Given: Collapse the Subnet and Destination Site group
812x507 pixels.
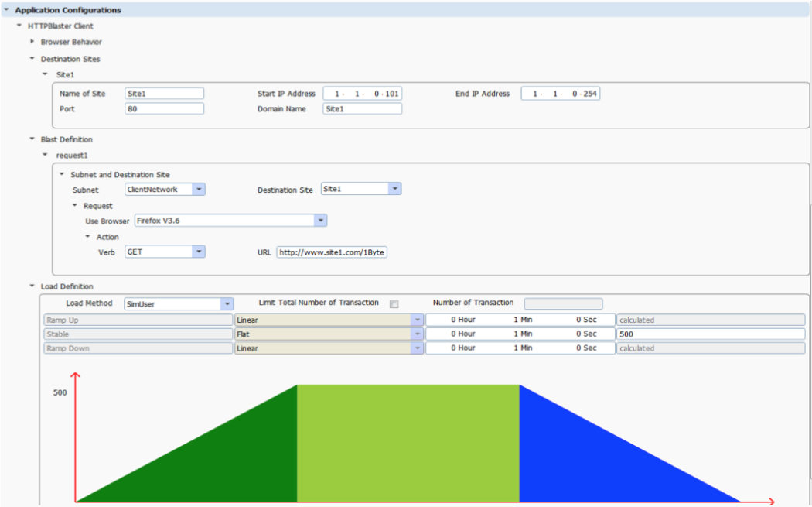Looking at the screenshot, I should point(61,174).
